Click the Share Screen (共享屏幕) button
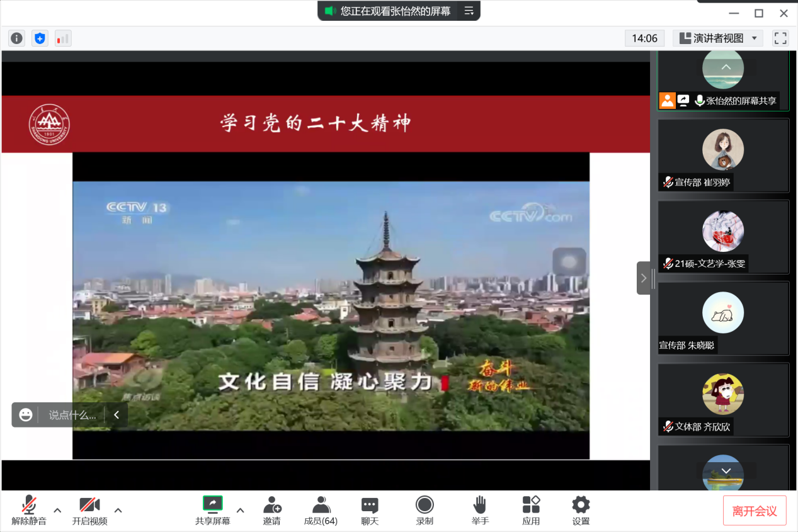798x532 pixels. [212, 510]
